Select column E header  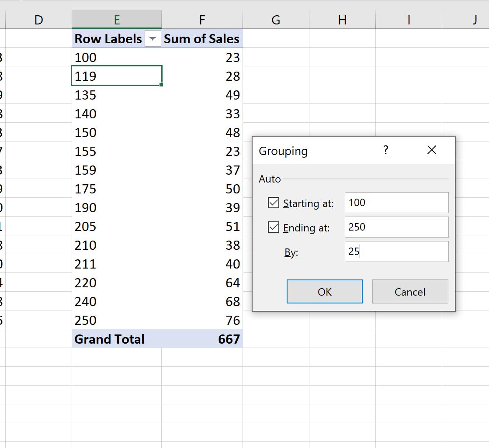[117, 20]
